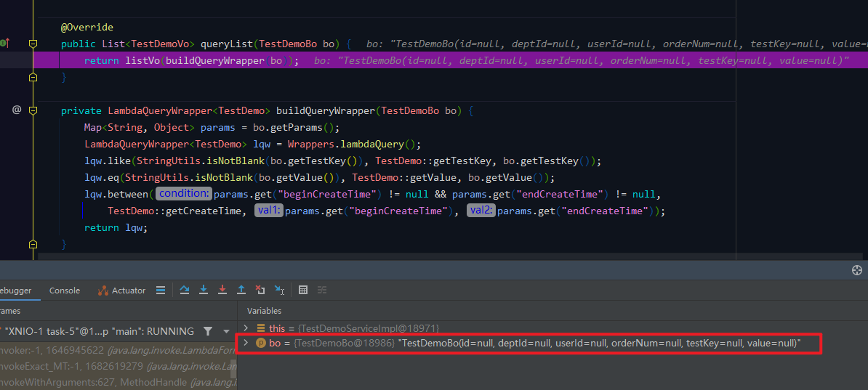Click the Show Execution Point lines icon
Screen dimensions: 868x390
click(x=161, y=290)
